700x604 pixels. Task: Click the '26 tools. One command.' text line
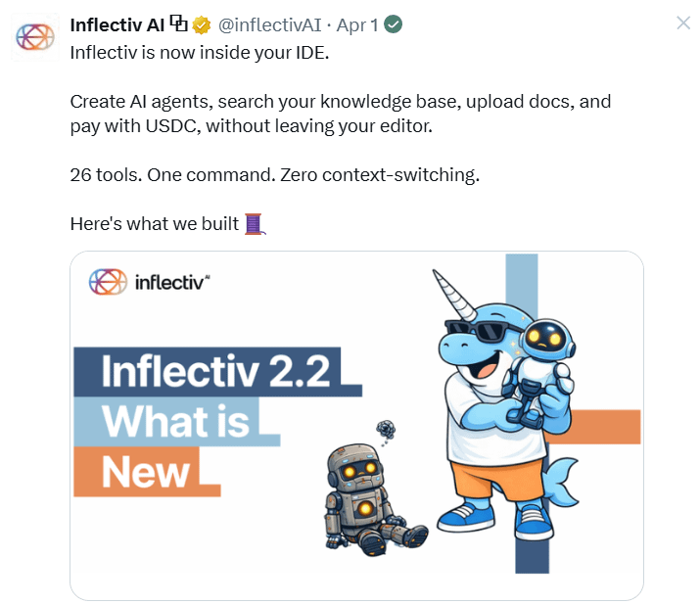click(275, 175)
